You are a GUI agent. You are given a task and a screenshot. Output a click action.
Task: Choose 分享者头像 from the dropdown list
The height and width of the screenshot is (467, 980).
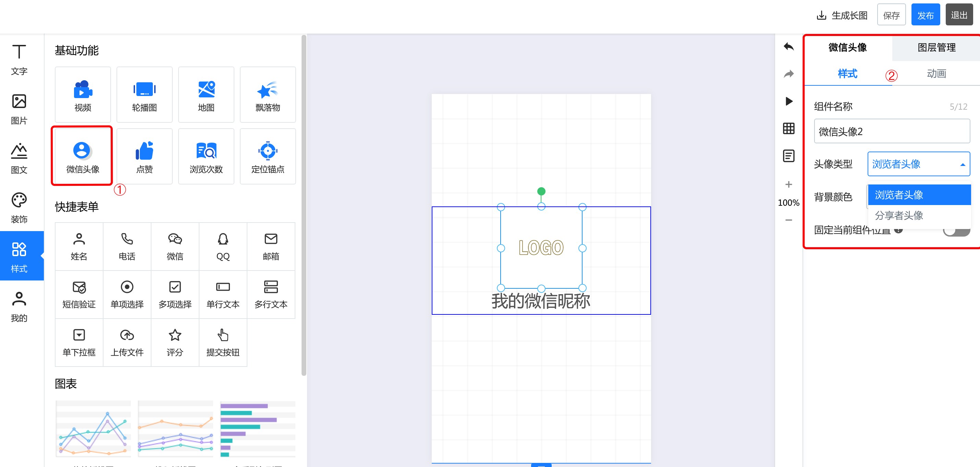click(899, 215)
